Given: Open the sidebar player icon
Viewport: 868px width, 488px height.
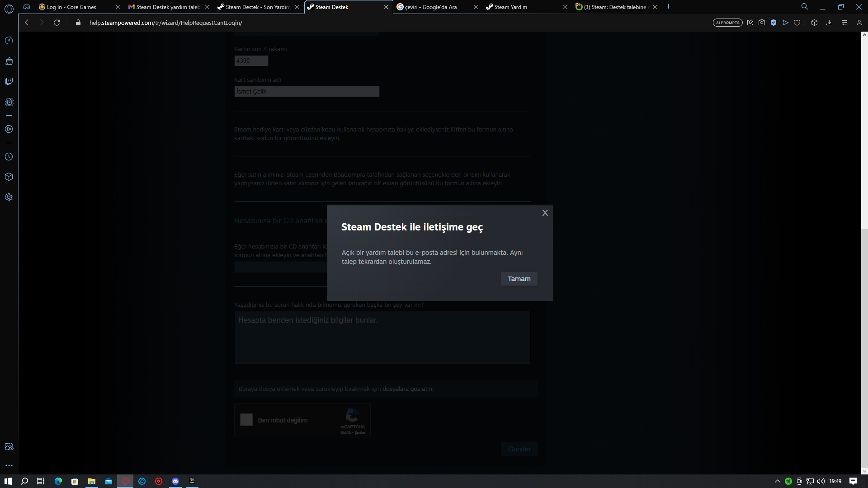Looking at the screenshot, I should (x=9, y=129).
